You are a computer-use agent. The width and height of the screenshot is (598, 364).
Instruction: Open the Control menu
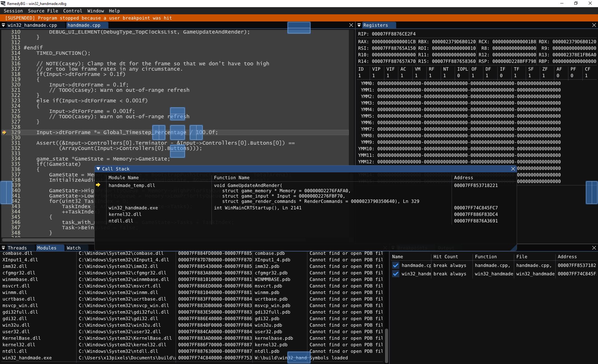coord(73,11)
